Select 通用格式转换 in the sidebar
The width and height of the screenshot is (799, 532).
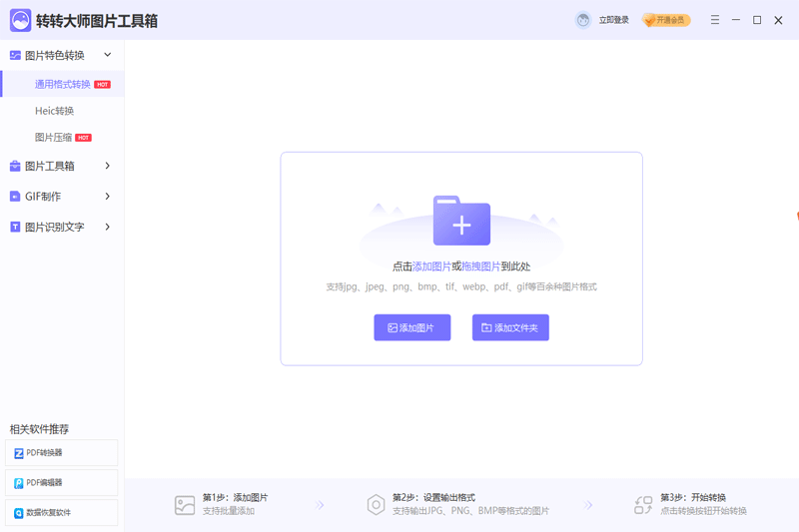pyautogui.click(x=62, y=84)
